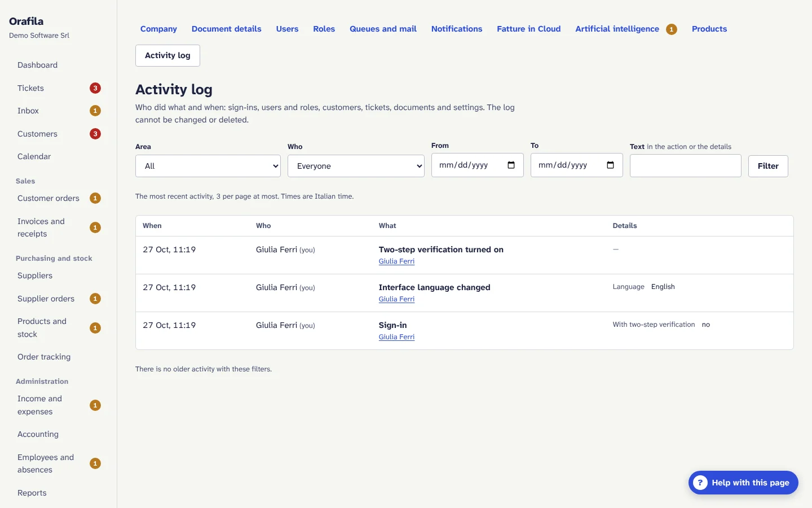The image size is (812, 508).
Task: Open Employees and absences
Action: pos(46,463)
